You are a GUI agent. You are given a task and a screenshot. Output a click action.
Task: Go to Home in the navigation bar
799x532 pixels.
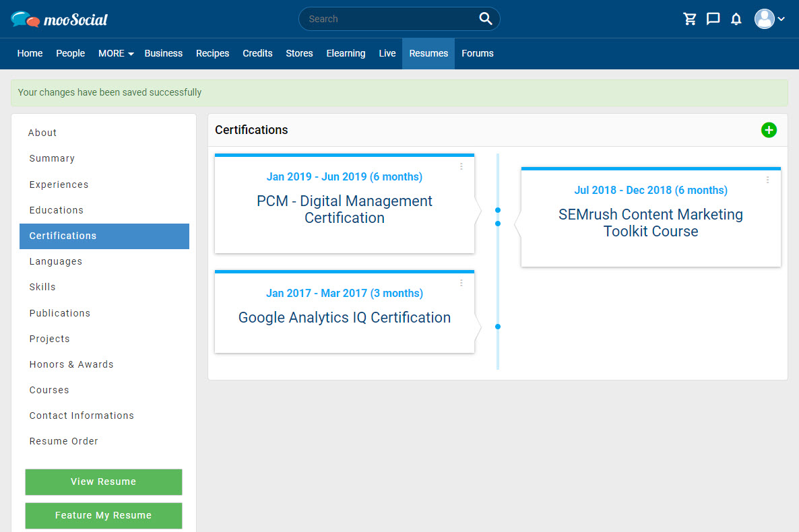tap(30, 53)
